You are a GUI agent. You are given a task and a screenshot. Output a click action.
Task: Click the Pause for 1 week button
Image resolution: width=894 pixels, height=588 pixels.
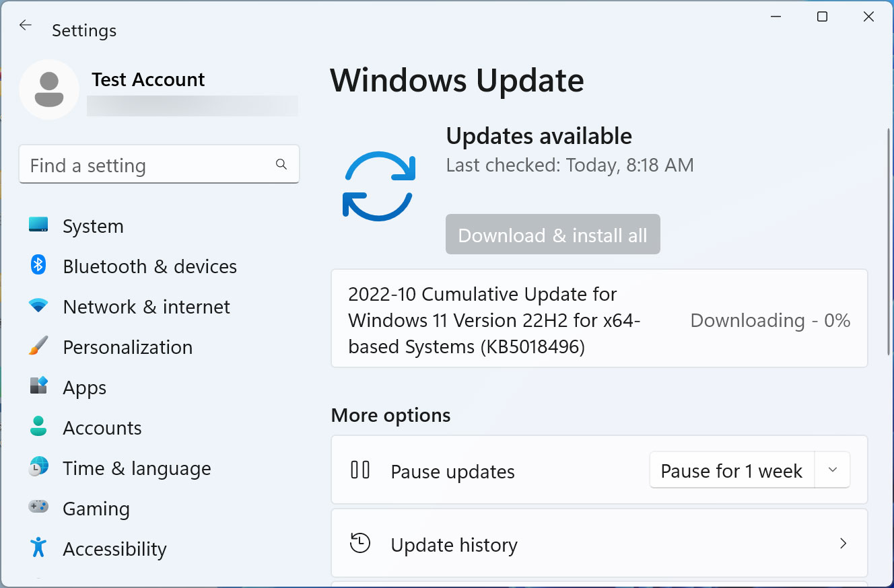(x=732, y=470)
